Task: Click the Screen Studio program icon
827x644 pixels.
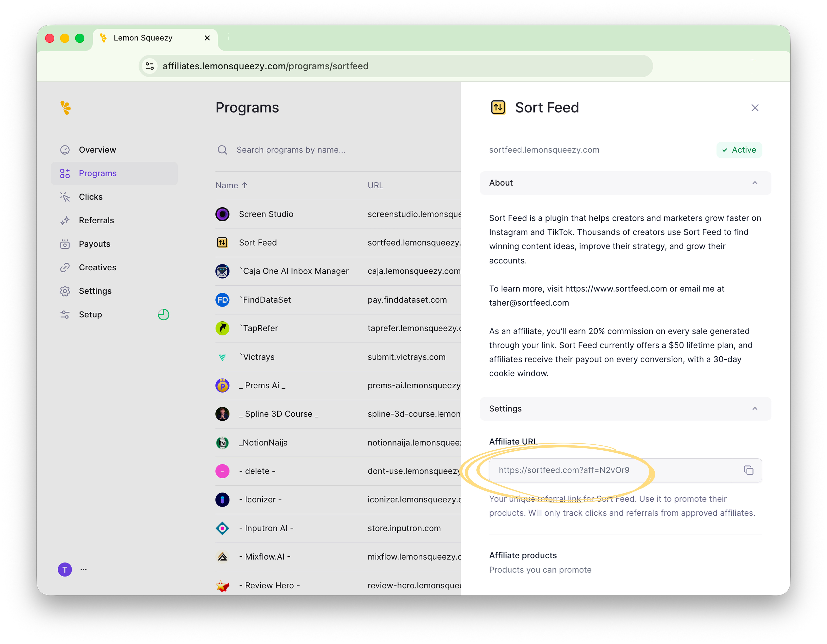Action: (222, 214)
